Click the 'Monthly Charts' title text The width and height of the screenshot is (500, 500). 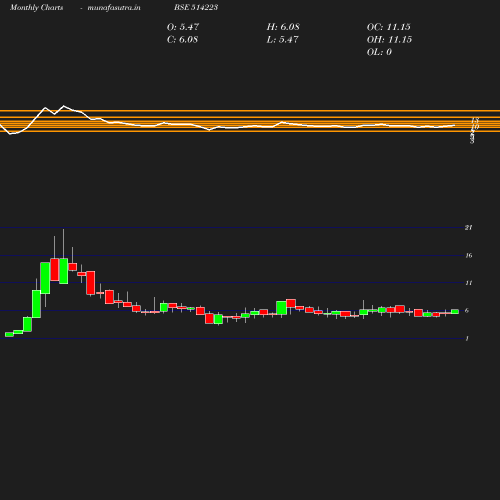click(36, 7)
